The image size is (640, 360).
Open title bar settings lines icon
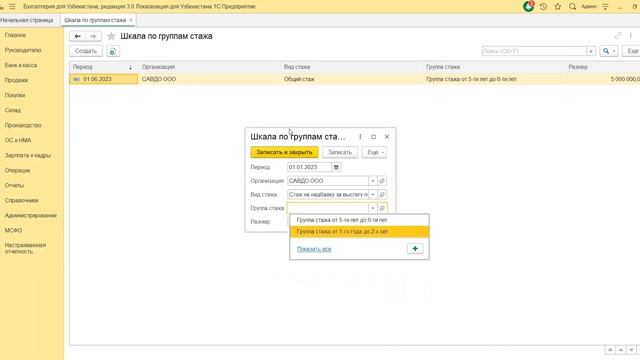[605, 7]
